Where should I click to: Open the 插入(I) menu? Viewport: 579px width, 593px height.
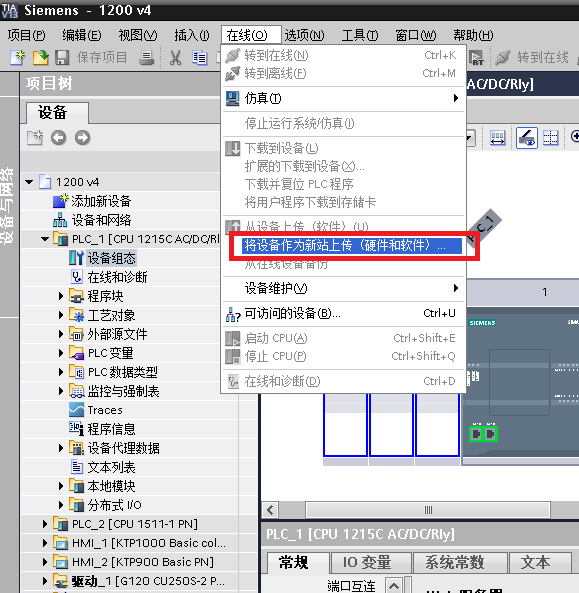[x=192, y=35]
